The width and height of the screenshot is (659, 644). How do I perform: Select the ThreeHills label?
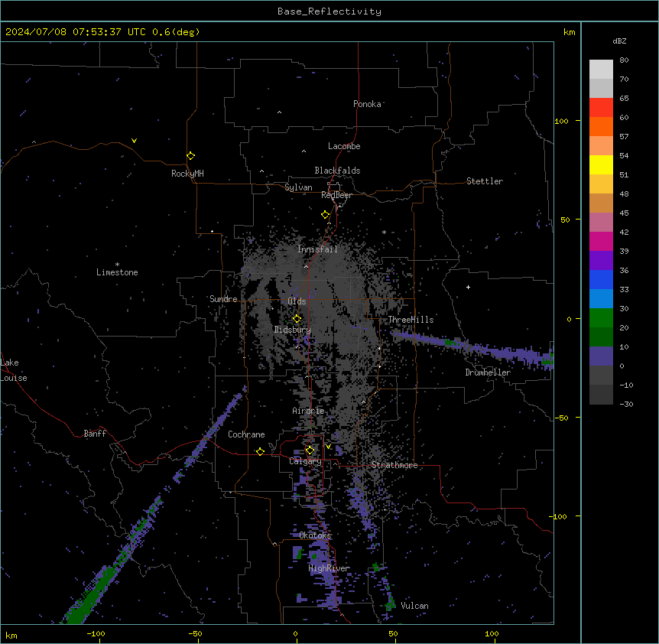(x=411, y=320)
